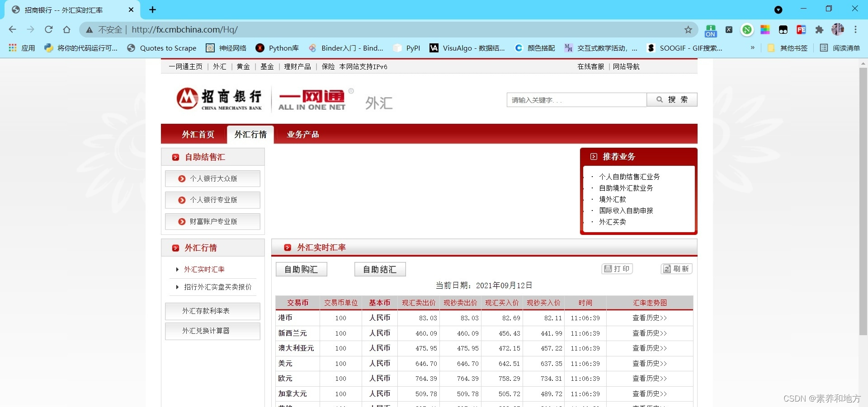Click the green N extension icon

click(747, 30)
